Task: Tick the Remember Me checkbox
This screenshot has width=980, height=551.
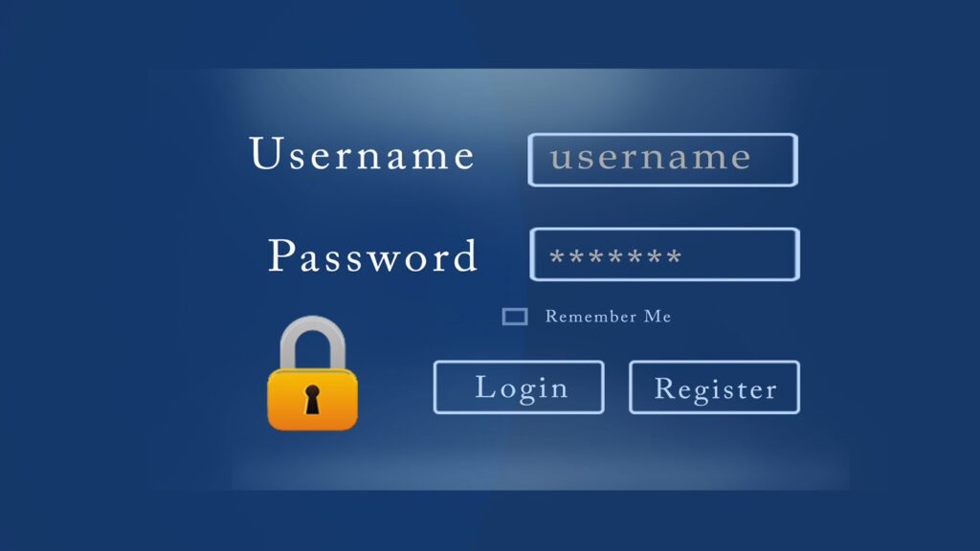Action: (514, 317)
